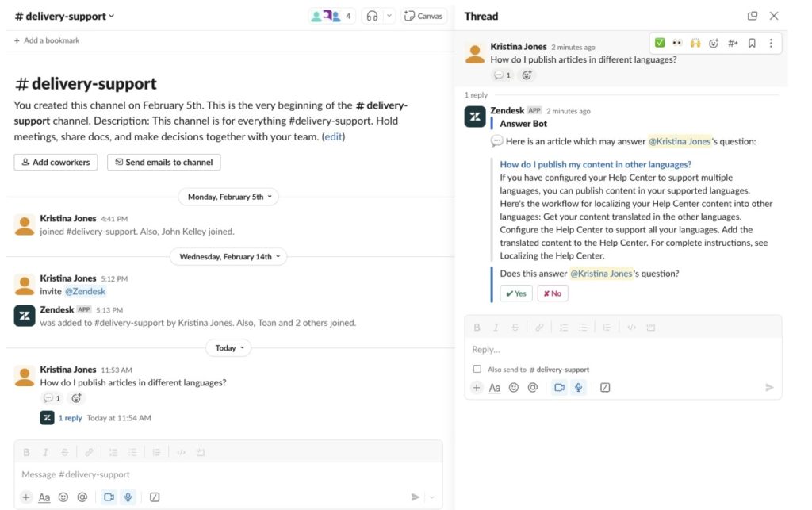
Task: Open thread in new window icon
Action: tap(753, 16)
